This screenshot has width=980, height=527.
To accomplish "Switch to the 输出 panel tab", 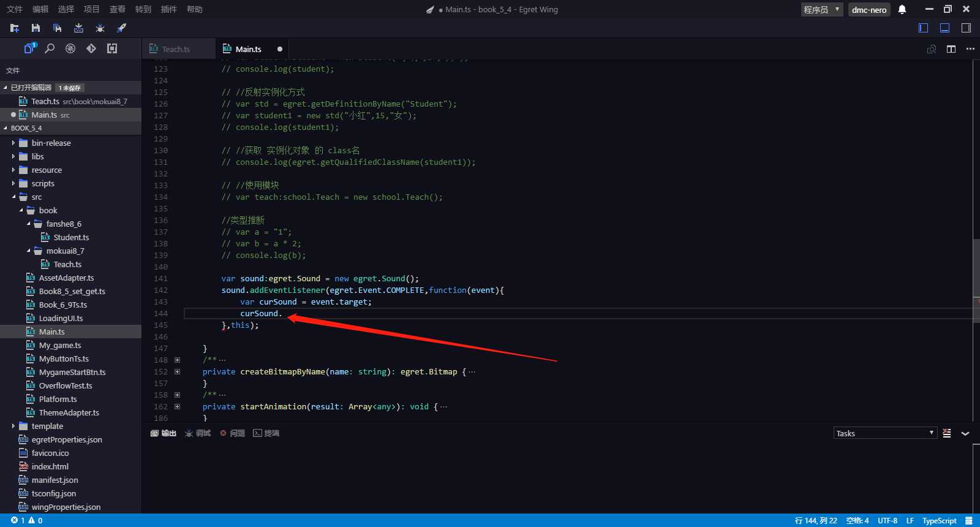I will click(x=164, y=433).
